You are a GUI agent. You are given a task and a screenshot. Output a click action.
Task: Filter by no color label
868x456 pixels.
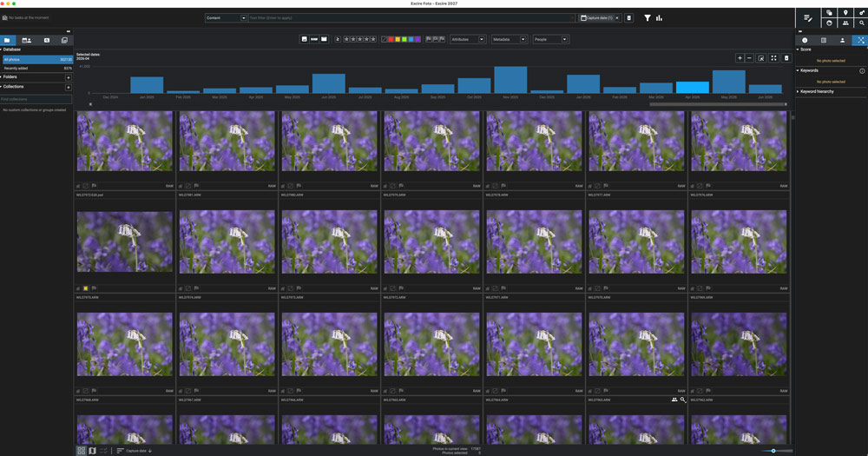click(385, 39)
